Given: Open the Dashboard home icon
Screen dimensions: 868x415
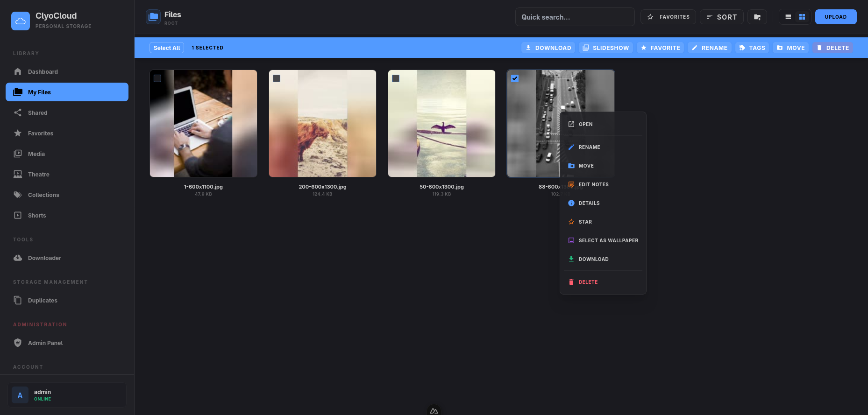Looking at the screenshot, I should [18, 71].
